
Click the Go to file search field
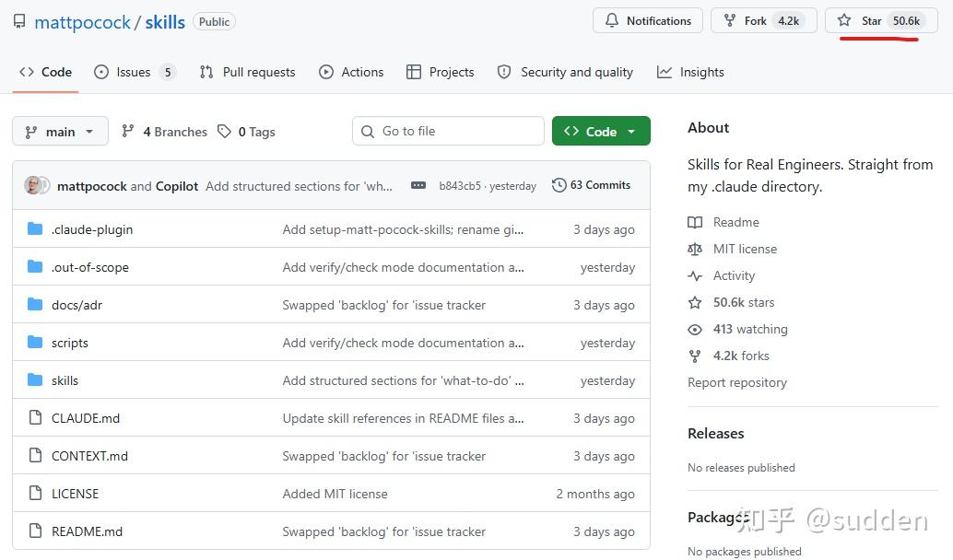point(448,131)
